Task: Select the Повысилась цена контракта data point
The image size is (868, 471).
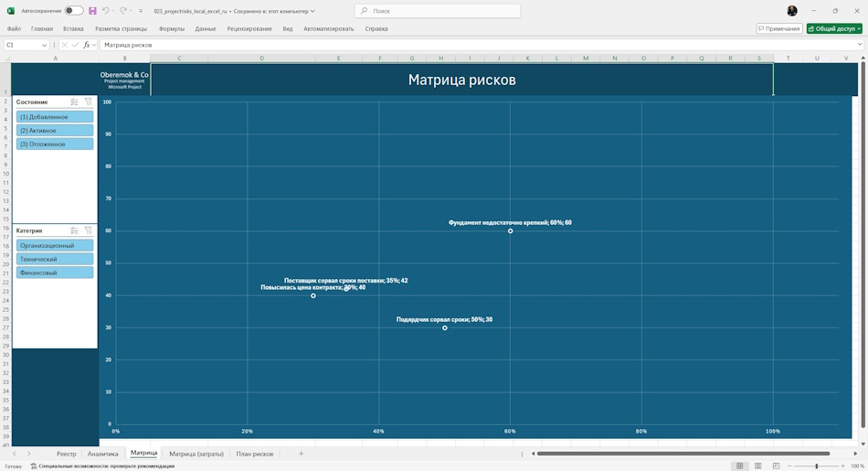Action: (x=313, y=296)
